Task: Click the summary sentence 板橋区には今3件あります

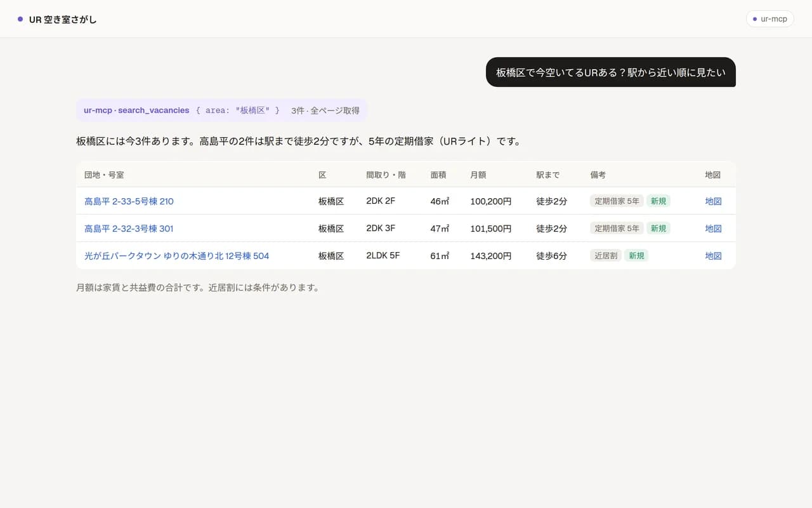Action: [x=134, y=141]
